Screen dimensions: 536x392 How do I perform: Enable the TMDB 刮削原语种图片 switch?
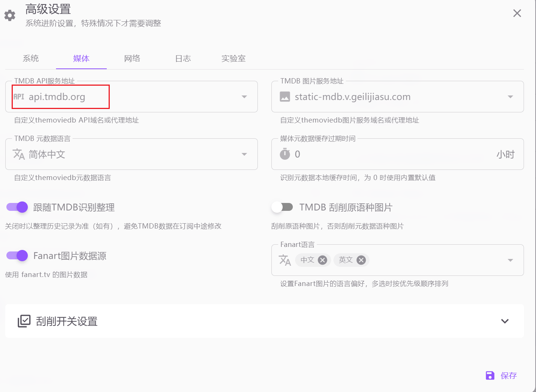[x=282, y=207]
